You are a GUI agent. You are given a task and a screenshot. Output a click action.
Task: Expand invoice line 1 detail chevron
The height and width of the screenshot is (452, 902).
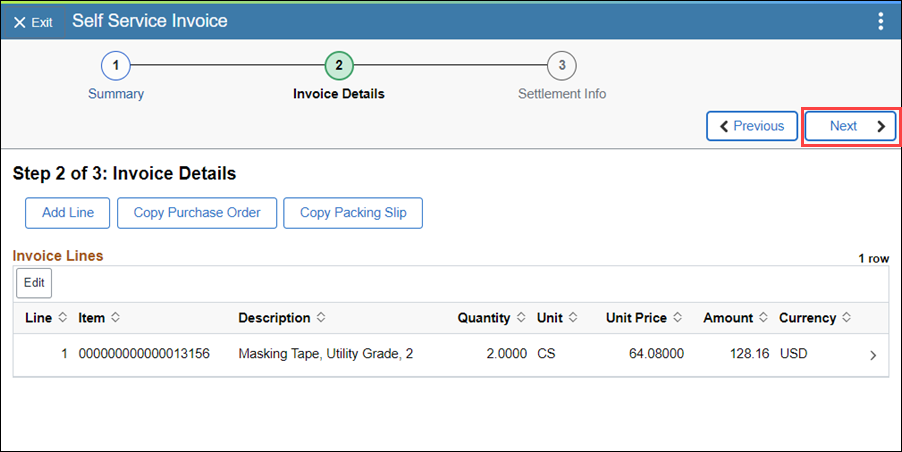tap(873, 355)
